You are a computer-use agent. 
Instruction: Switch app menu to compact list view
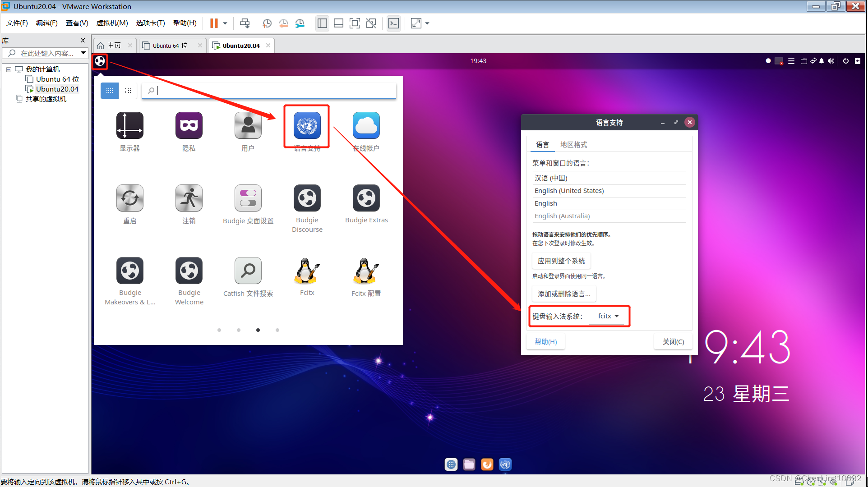point(128,91)
